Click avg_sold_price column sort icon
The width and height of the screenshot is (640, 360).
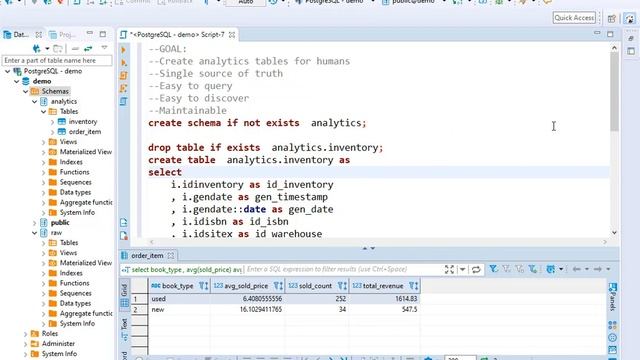coord(278,286)
